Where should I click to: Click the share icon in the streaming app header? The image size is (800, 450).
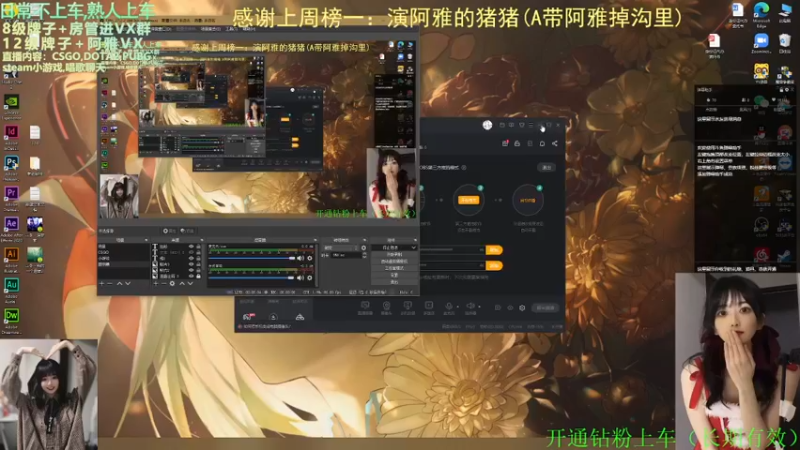pyautogui.click(x=555, y=143)
